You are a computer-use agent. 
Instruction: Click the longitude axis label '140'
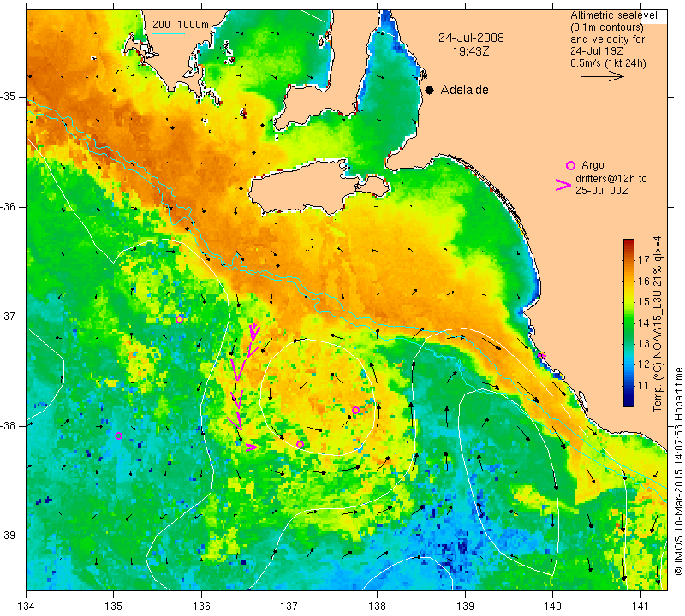(552, 606)
